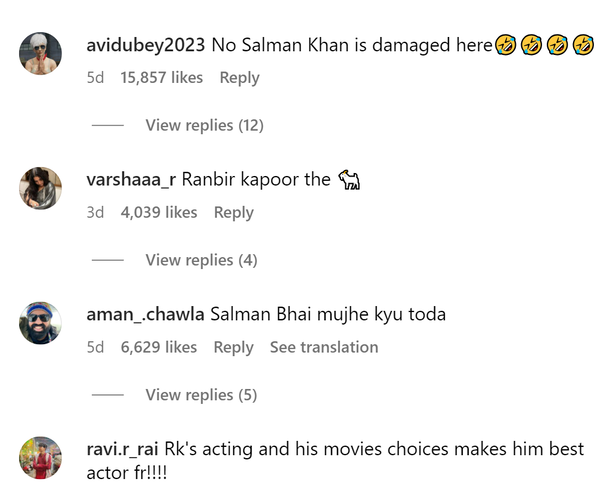616x491 pixels.
Task: Reply to avidubey2023's comment
Action: [x=240, y=78]
